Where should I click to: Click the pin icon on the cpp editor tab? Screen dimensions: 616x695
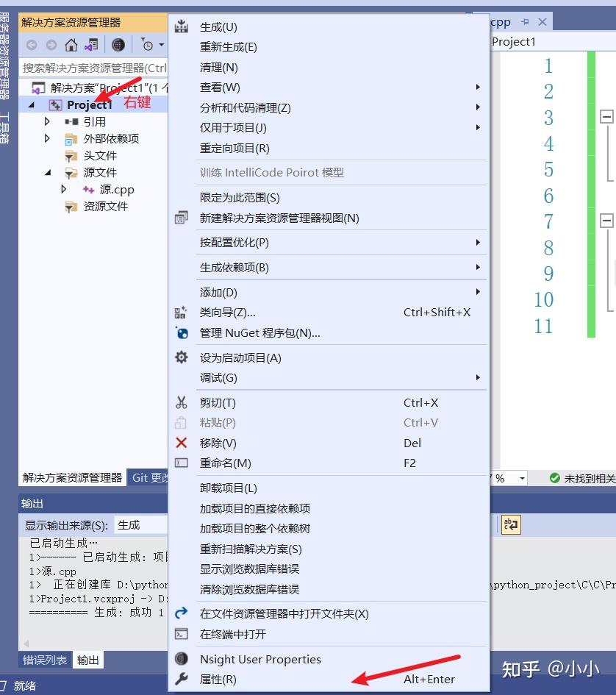(x=525, y=22)
